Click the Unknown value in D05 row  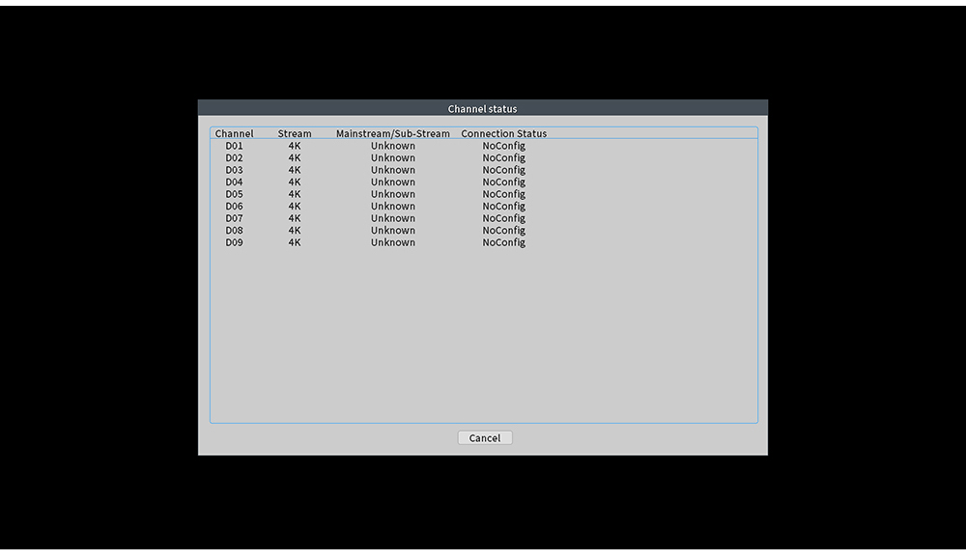coord(392,194)
